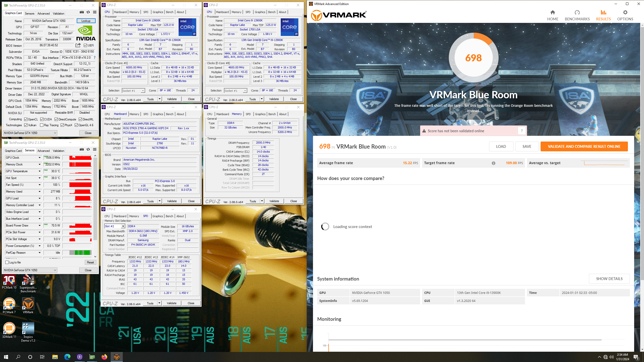644x362 pixels.
Task: Open VRMark desktop shortcut
Action: 28,305
